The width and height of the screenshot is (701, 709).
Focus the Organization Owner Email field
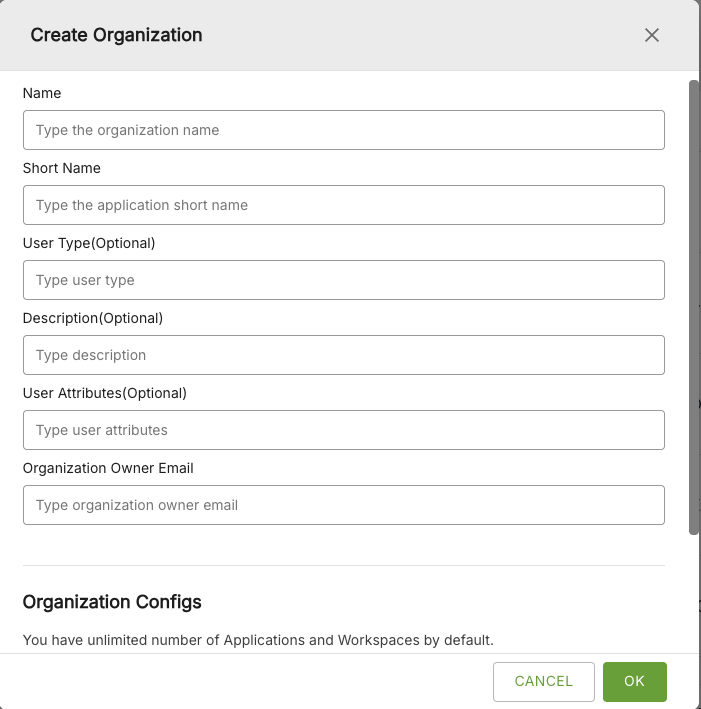(x=343, y=505)
